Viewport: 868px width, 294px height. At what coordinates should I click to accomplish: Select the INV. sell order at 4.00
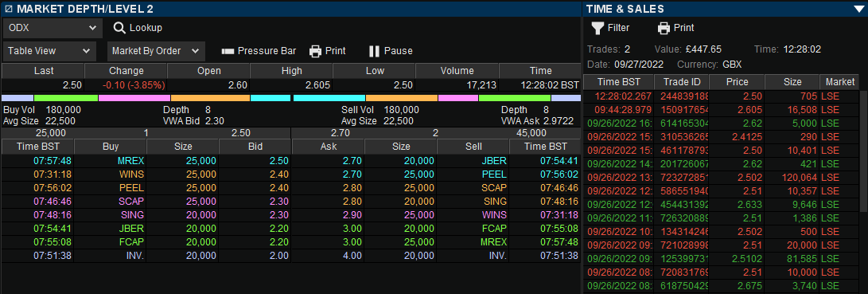coord(436,256)
